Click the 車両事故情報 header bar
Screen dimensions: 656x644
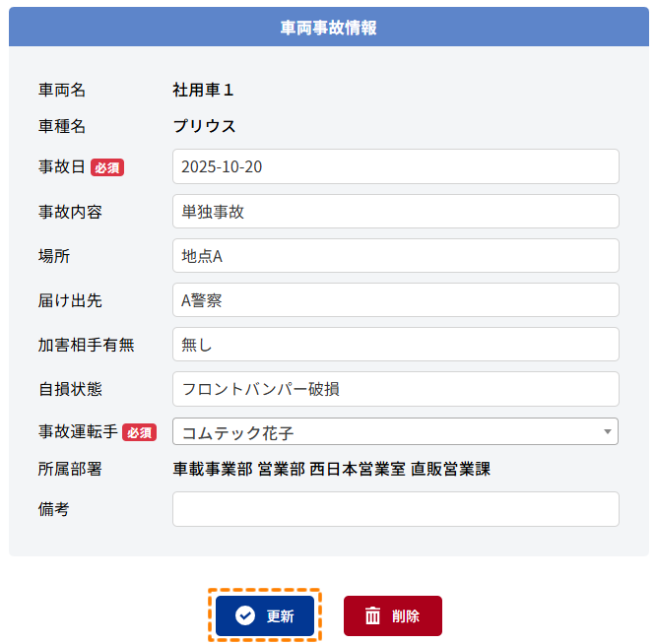pos(328,28)
